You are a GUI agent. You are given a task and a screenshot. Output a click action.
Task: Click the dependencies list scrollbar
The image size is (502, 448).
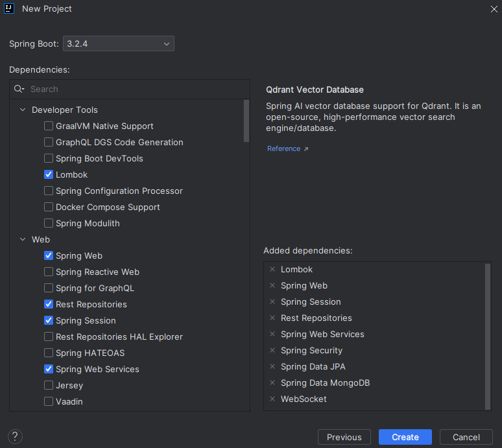pos(246,121)
